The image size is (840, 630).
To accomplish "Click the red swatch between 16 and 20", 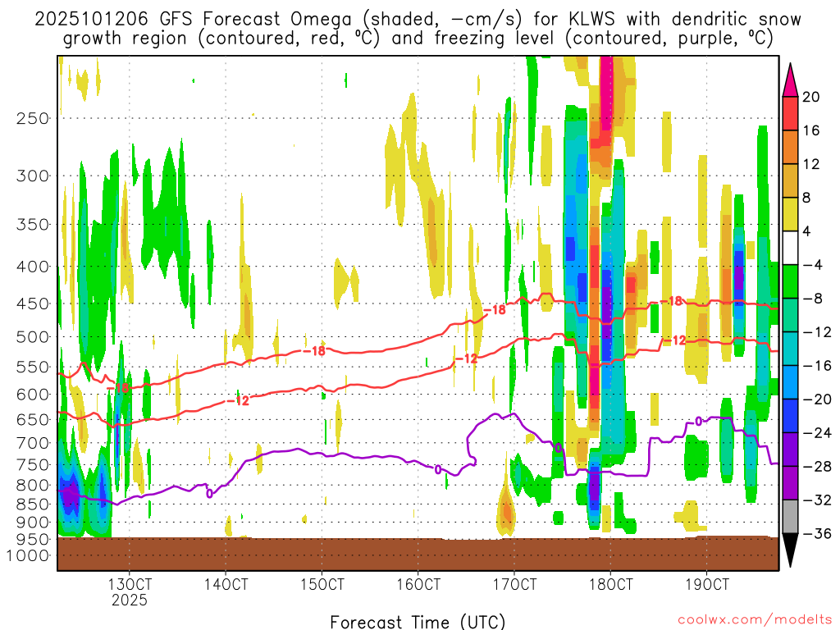I will click(x=791, y=113).
